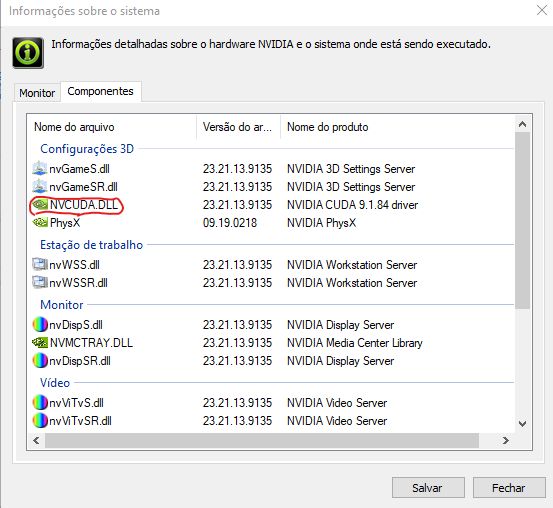Click the nvViTvS.dll rainbow icon
The width and height of the screenshot is (553, 508).
coord(40,403)
